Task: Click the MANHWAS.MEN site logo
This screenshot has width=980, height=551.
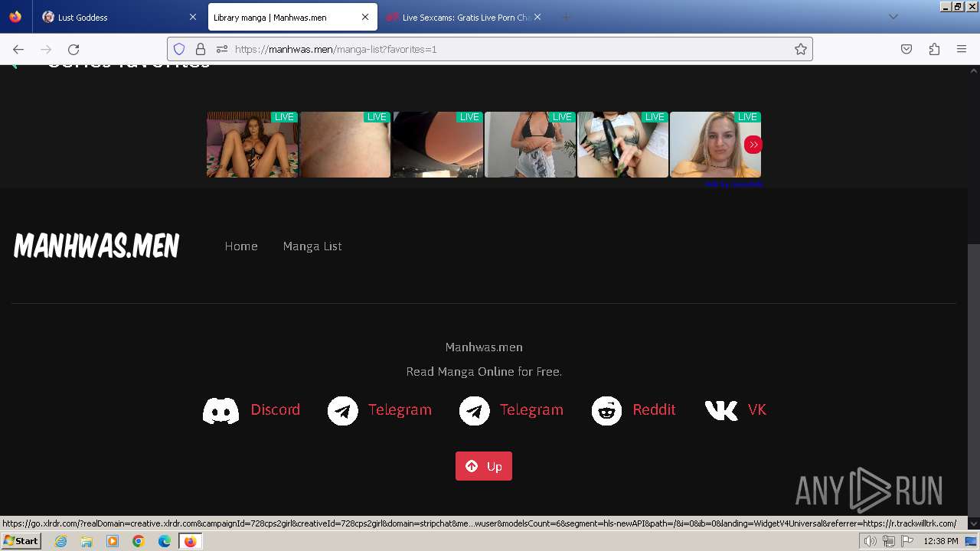Action: (96, 246)
